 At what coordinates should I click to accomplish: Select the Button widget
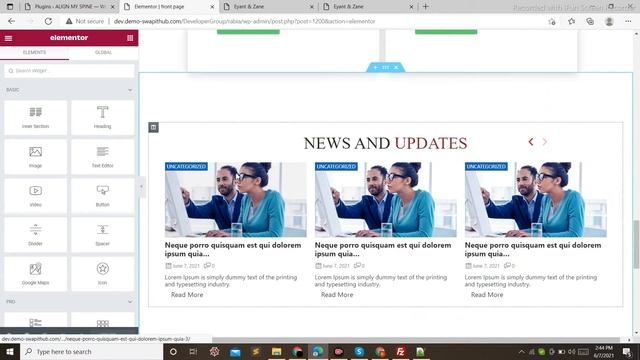[x=102, y=196]
